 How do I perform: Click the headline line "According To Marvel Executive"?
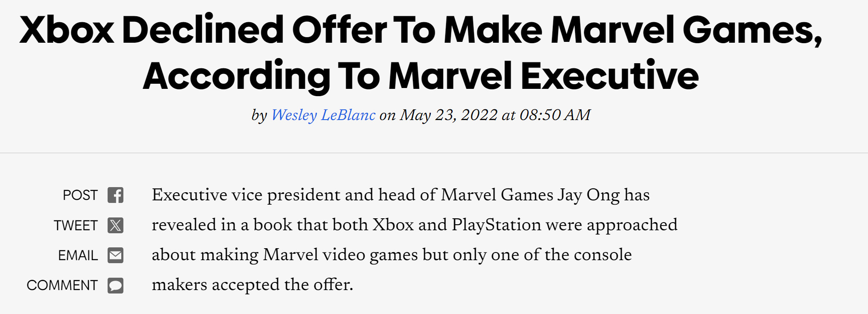click(421, 76)
